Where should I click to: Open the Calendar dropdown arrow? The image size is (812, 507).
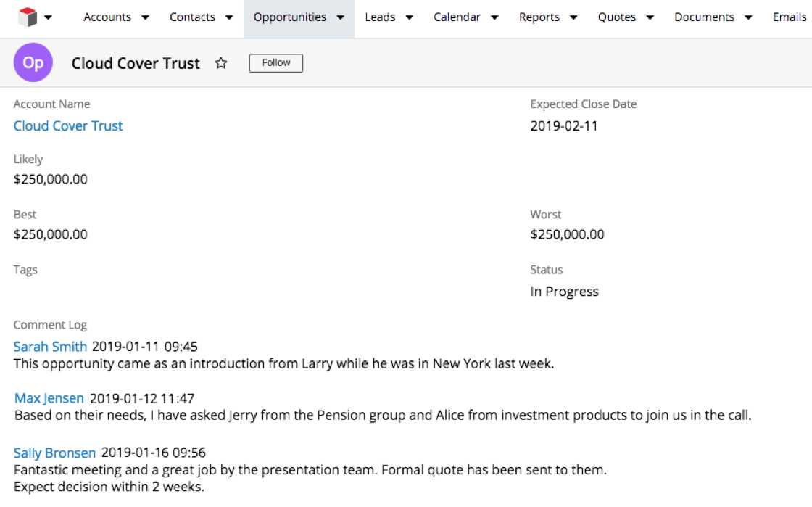494,18
